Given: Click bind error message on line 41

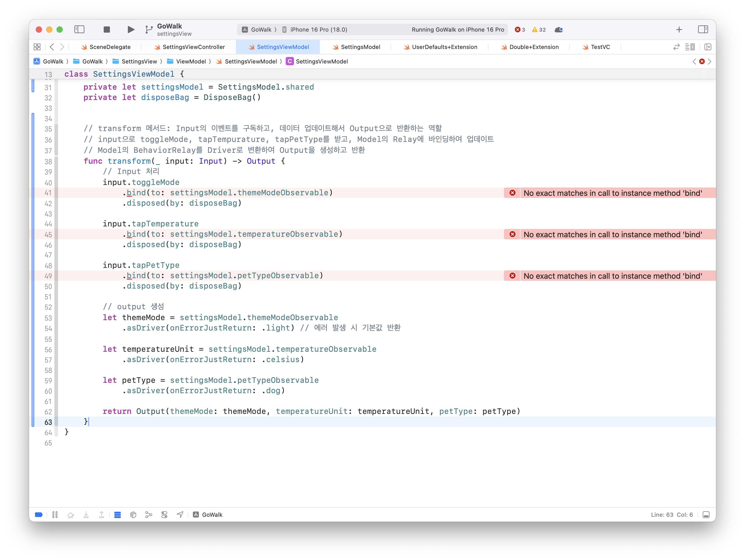Looking at the screenshot, I should [612, 193].
